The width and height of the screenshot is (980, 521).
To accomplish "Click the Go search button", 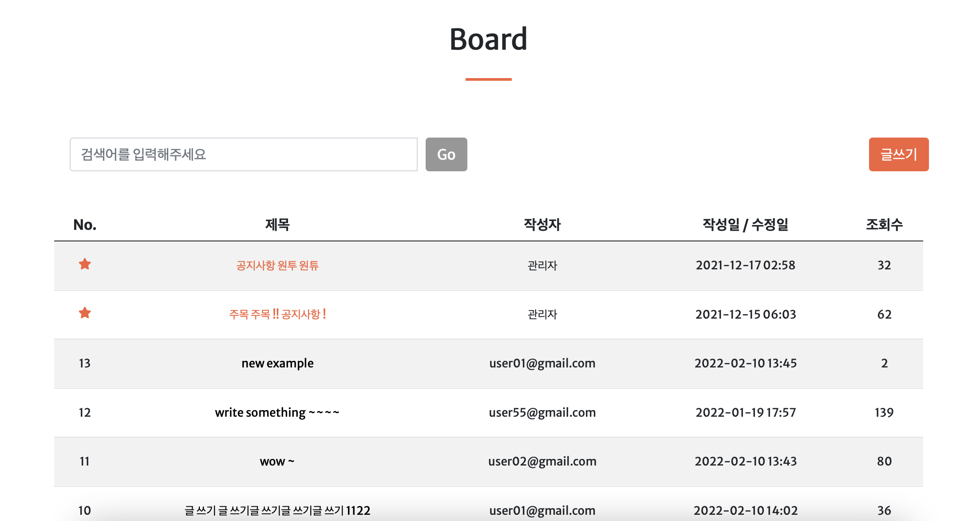I will click(x=447, y=154).
